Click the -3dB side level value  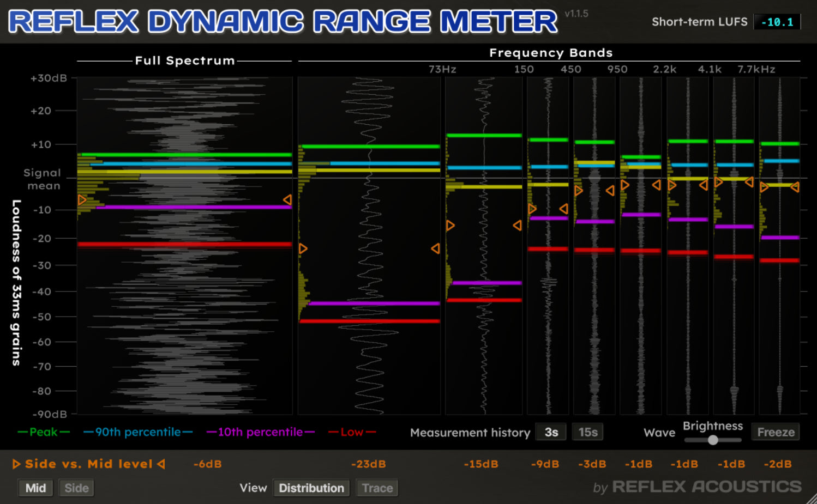pos(592,464)
